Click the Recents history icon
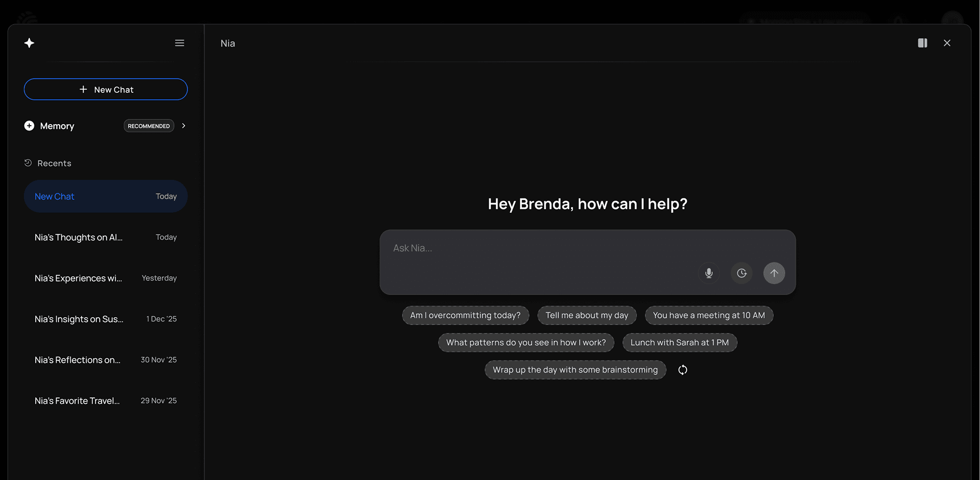 28,163
